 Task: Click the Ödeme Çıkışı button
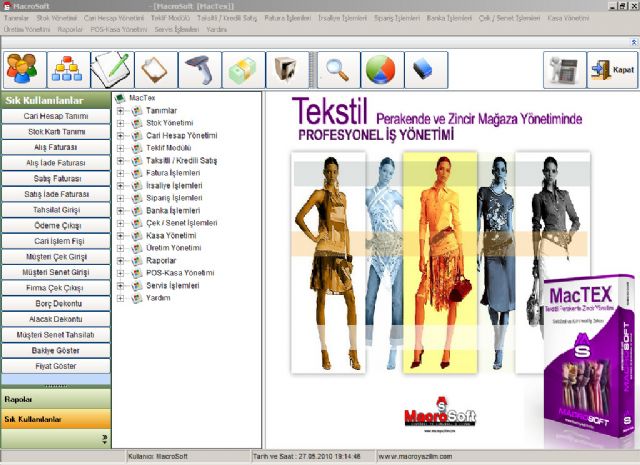click(x=56, y=226)
